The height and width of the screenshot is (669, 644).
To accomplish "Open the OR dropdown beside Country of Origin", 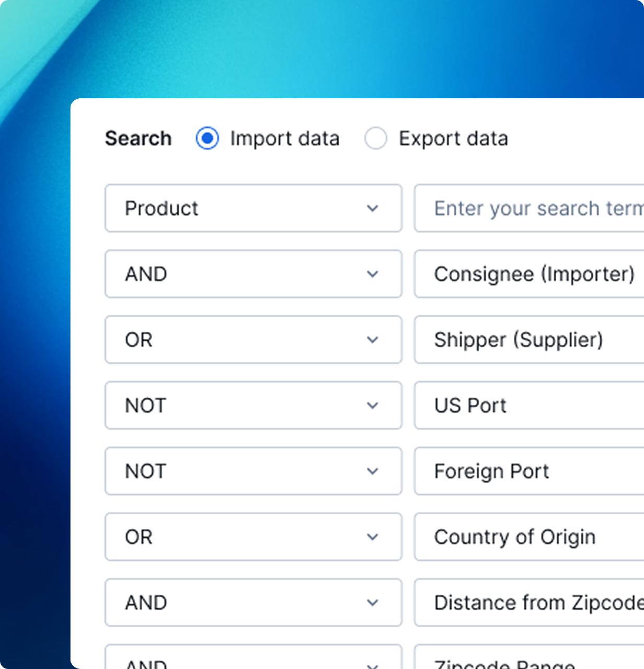I will [254, 537].
